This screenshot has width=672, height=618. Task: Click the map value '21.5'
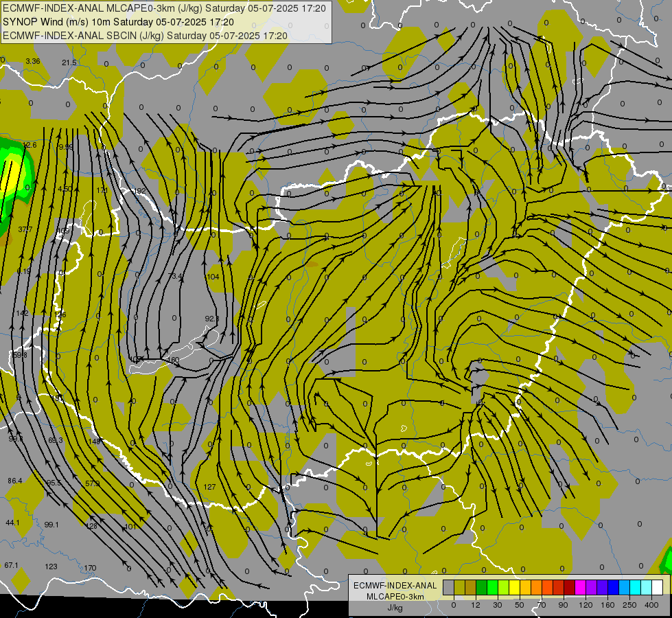coord(69,62)
